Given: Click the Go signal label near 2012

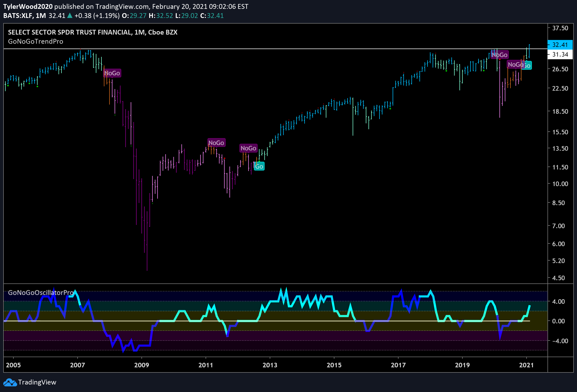Looking at the screenshot, I should pos(259,166).
